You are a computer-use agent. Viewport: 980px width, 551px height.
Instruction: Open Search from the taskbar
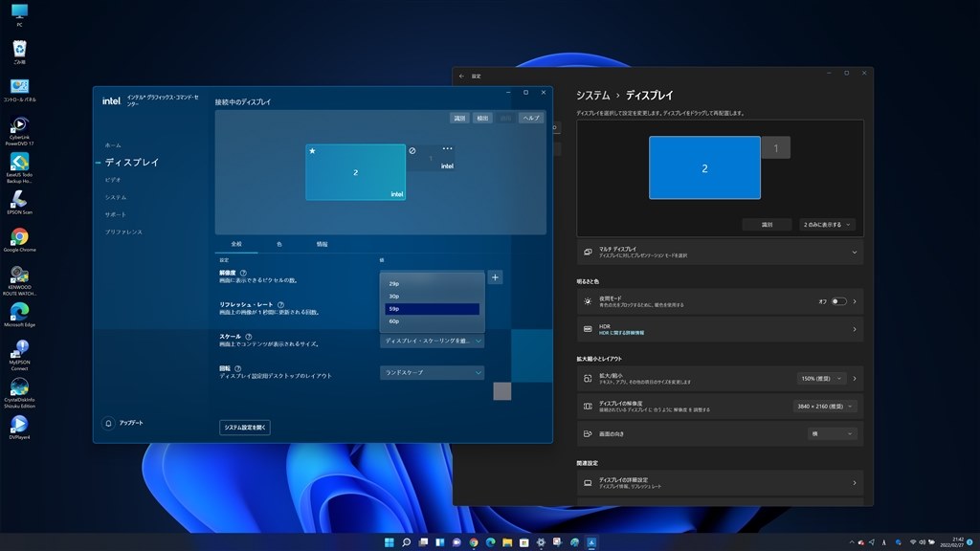click(406, 542)
